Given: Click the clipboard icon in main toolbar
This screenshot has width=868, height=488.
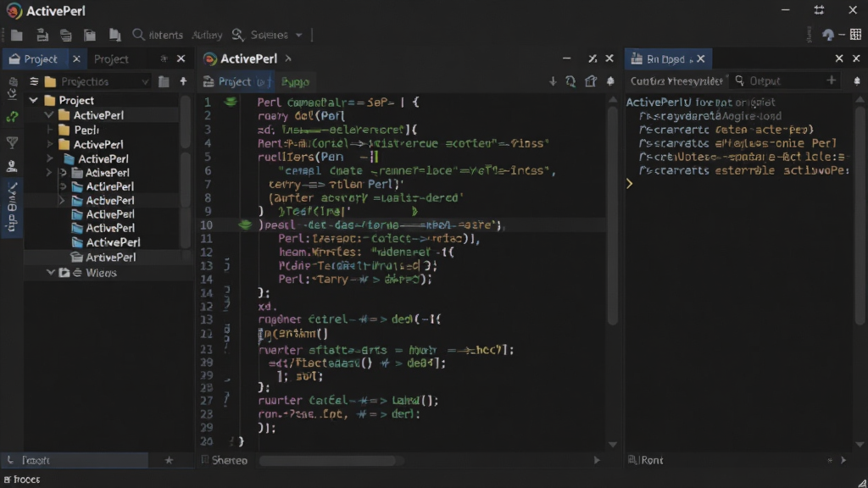Looking at the screenshot, I should [x=90, y=36].
